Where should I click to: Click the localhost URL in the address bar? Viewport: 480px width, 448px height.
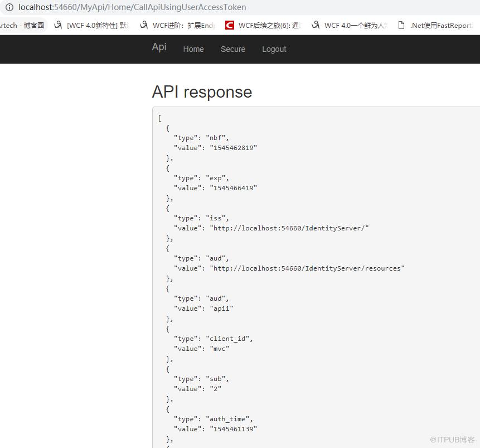132,7
